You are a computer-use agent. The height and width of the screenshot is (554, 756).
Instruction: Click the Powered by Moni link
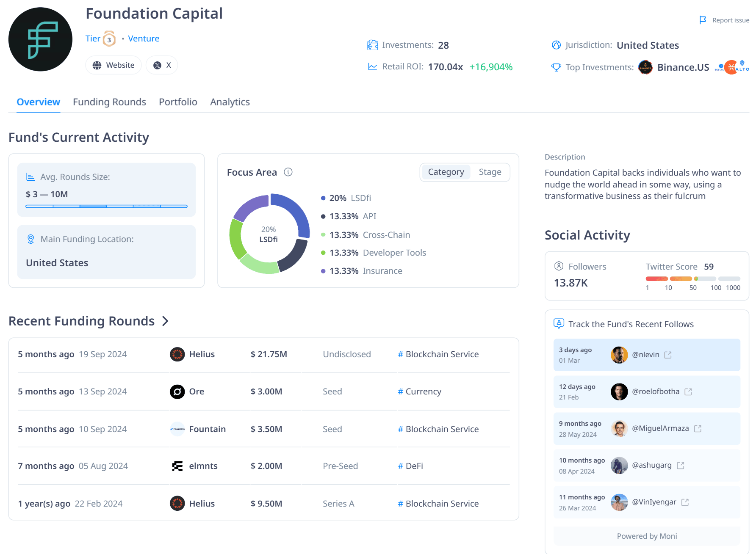647,536
